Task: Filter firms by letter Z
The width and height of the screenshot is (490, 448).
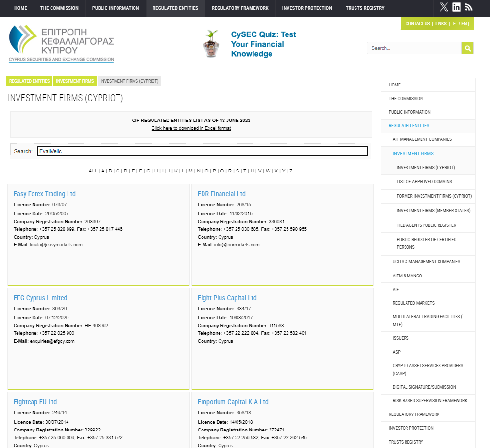Action: click(x=291, y=171)
